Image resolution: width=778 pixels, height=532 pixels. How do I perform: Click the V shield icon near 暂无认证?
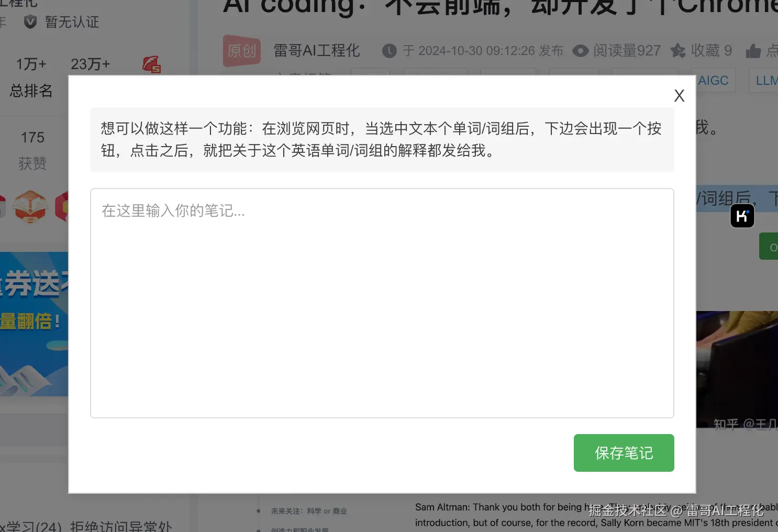[x=30, y=22]
